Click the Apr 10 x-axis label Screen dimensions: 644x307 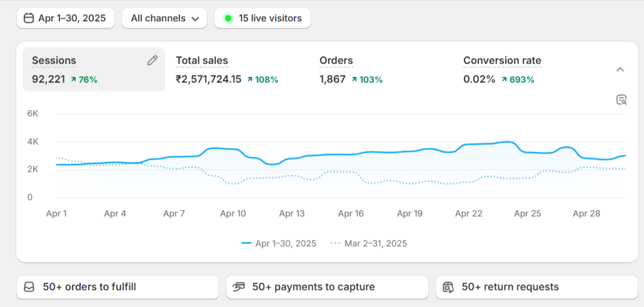233,214
